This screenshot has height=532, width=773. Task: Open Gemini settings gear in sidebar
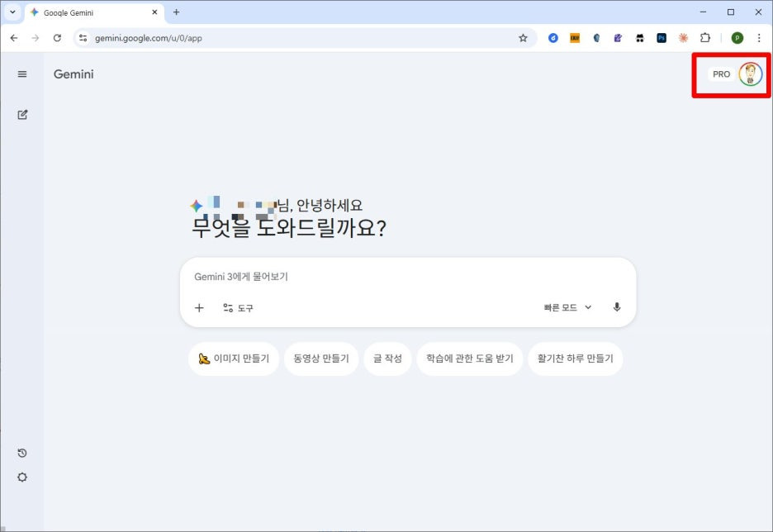click(22, 477)
